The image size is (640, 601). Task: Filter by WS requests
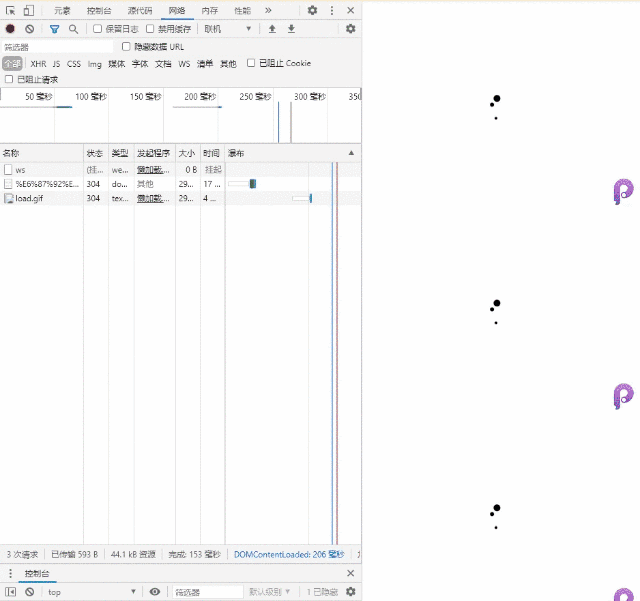point(184,64)
